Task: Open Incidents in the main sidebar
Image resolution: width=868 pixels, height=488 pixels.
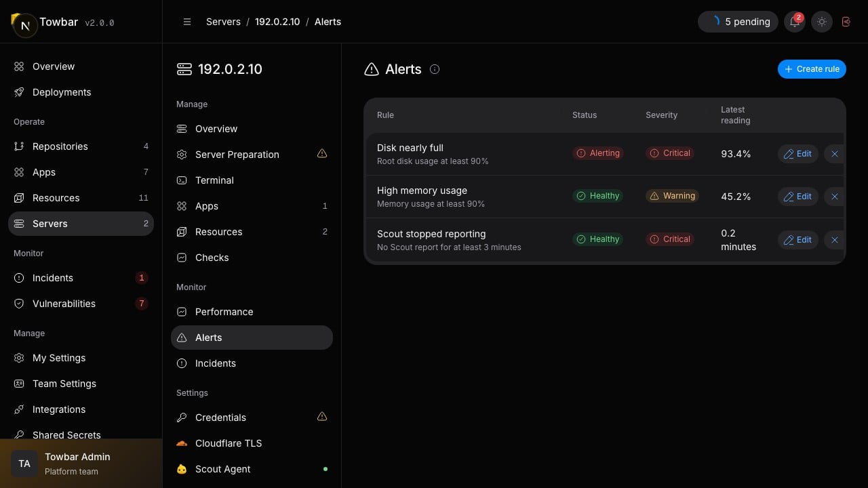Action: coord(81,278)
